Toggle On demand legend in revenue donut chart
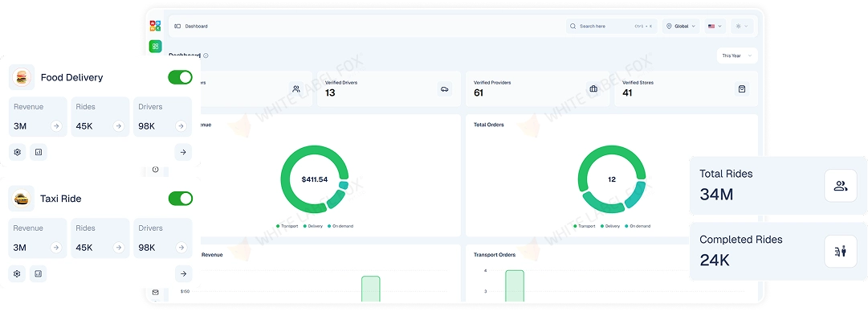The height and width of the screenshot is (312, 868). pyautogui.click(x=340, y=226)
